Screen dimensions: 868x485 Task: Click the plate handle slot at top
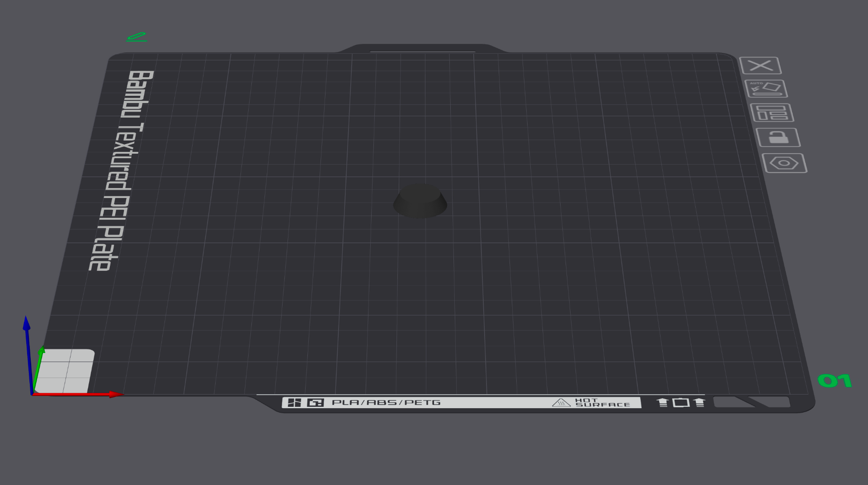pos(422,52)
